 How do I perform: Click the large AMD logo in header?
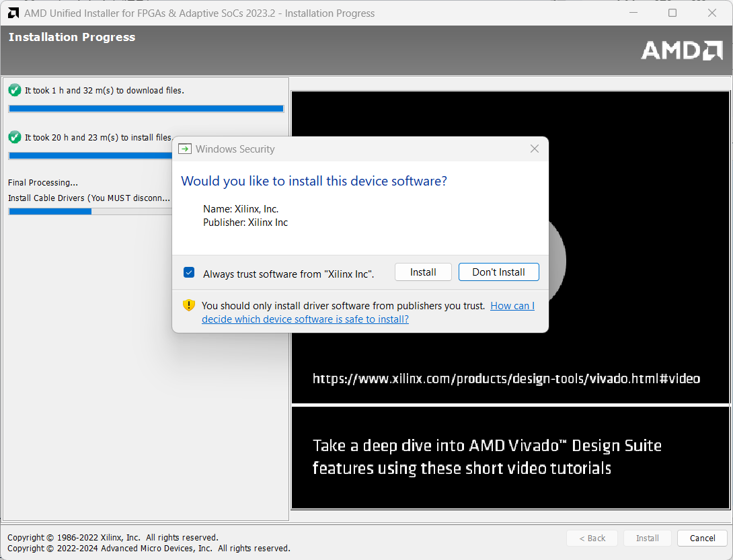tap(681, 50)
